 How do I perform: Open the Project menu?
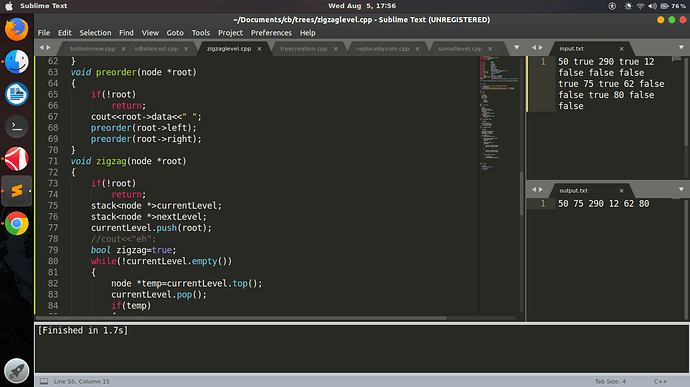(x=230, y=33)
